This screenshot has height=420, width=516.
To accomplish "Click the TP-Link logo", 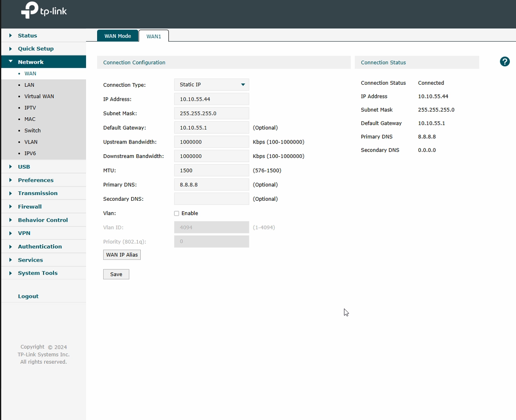I will (44, 11).
